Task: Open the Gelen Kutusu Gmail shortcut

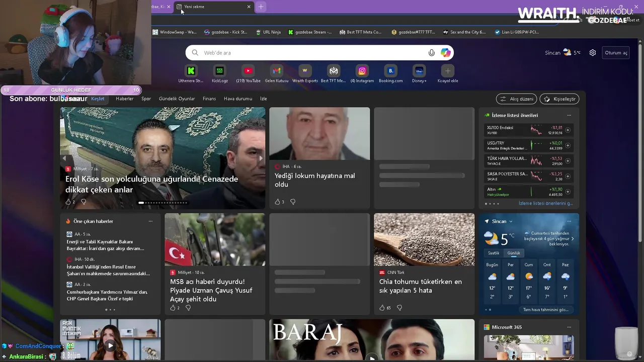Action: click(277, 74)
